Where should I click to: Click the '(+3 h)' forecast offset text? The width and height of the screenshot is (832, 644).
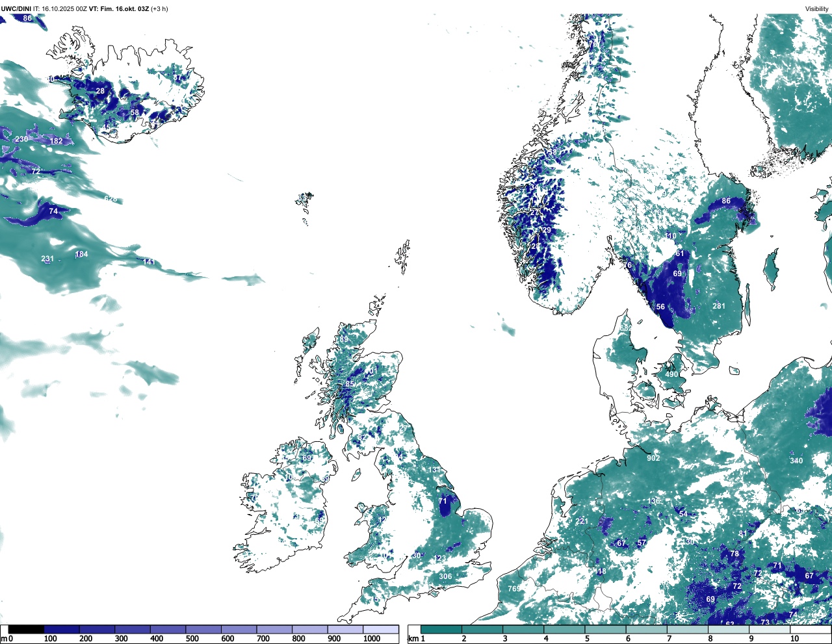tap(159, 8)
